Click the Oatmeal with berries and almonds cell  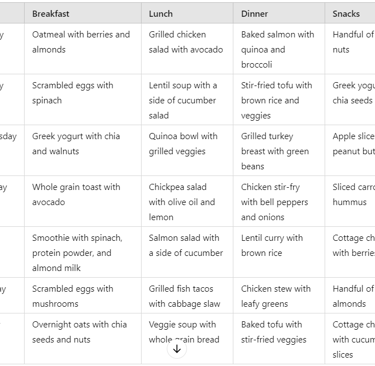pyautogui.click(x=83, y=49)
